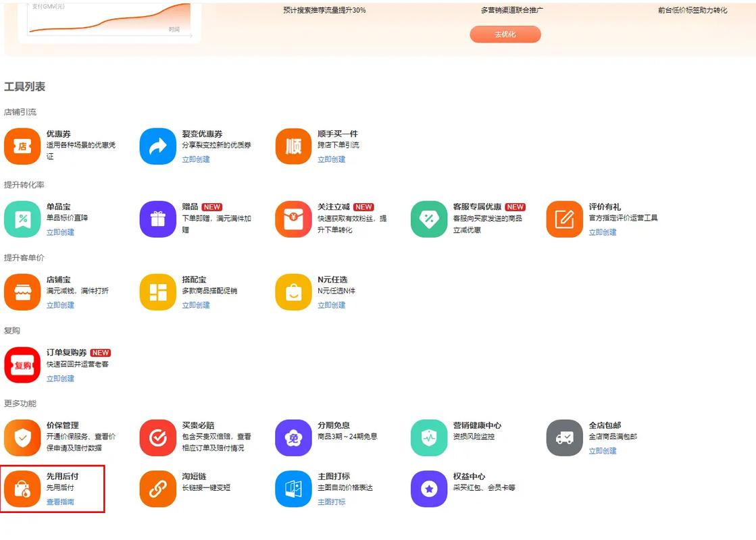Click the 价保管理 shield icon

(x=22, y=438)
